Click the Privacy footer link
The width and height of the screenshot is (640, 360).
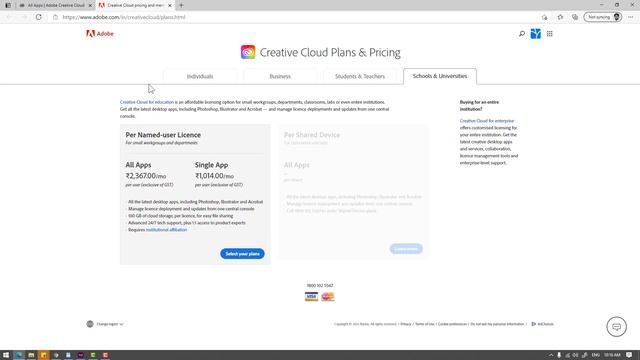(x=406, y=324)
